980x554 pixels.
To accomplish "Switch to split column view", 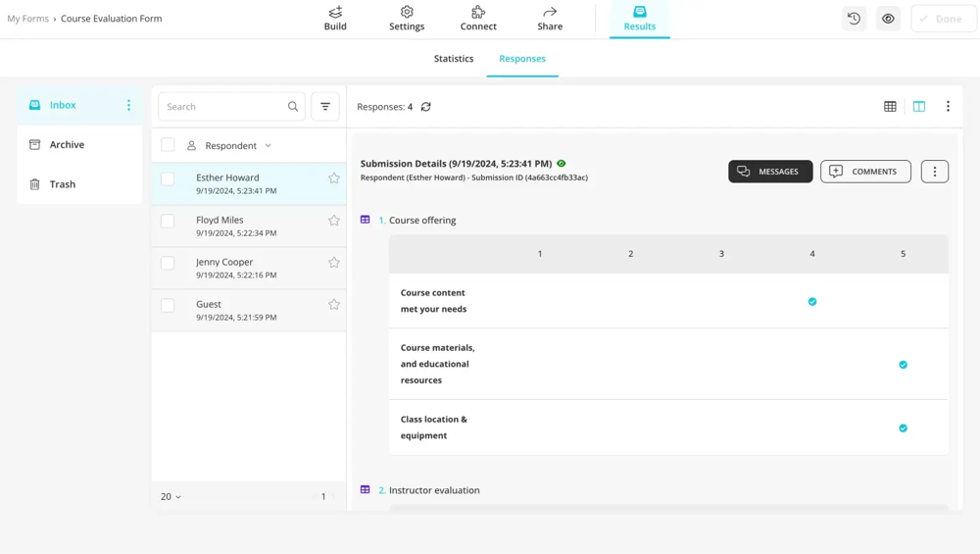I will point(919,107).
